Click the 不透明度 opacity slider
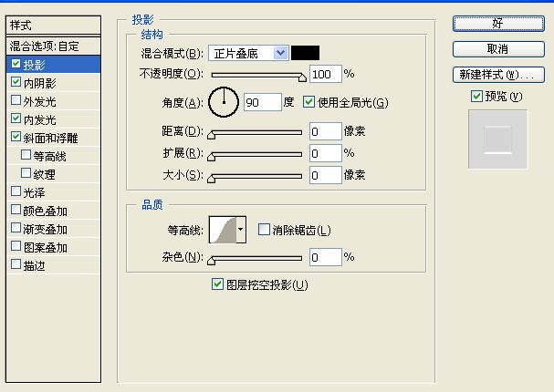The width and height of the screenshot is (554, 392). 256,75
